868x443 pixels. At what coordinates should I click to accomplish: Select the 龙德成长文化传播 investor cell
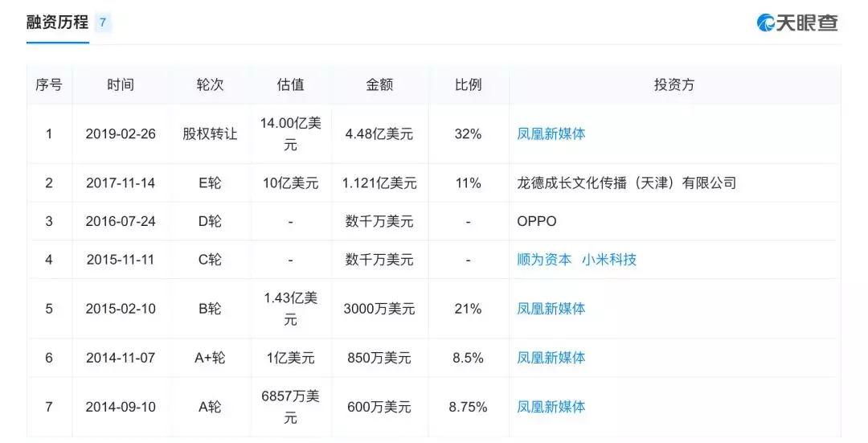pos(626,183)
